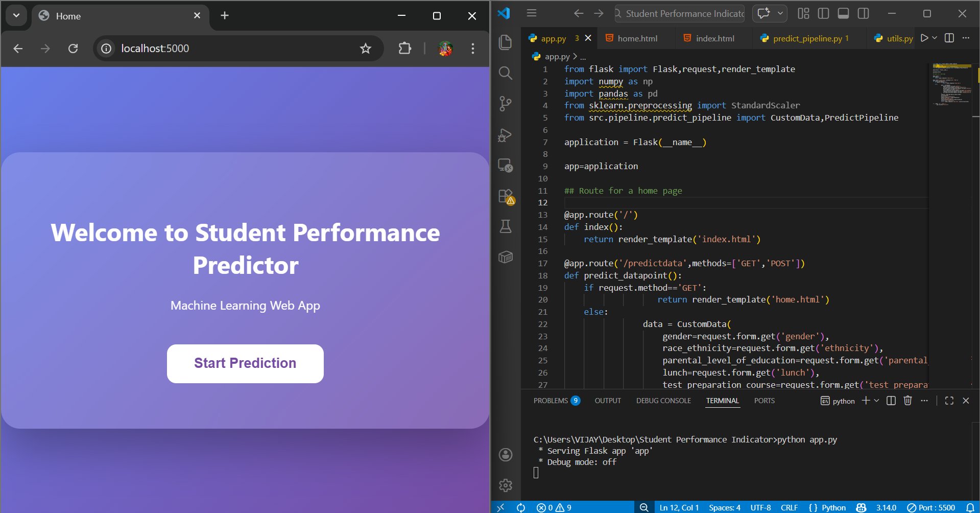Viewport: 980px width, 513px height.
Task: Click the Start Prediction button
Action: click(245, 363)
